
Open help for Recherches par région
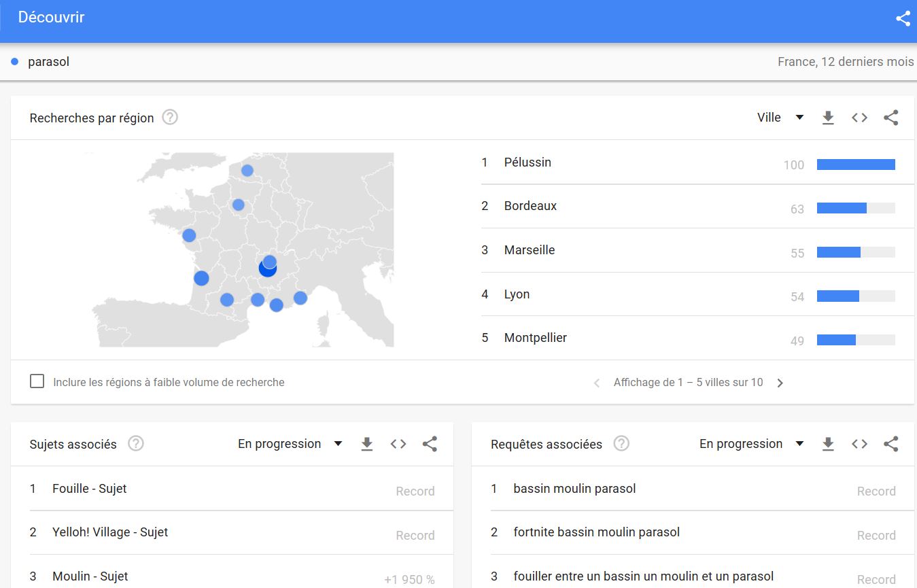click(x=170, y=118)
